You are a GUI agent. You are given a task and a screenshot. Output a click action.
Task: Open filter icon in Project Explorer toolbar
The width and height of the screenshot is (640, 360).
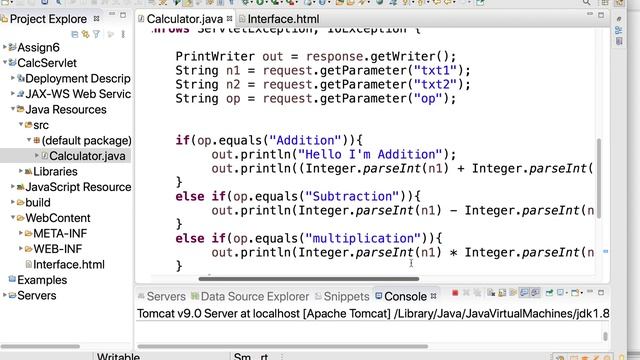tap(96, 35)
